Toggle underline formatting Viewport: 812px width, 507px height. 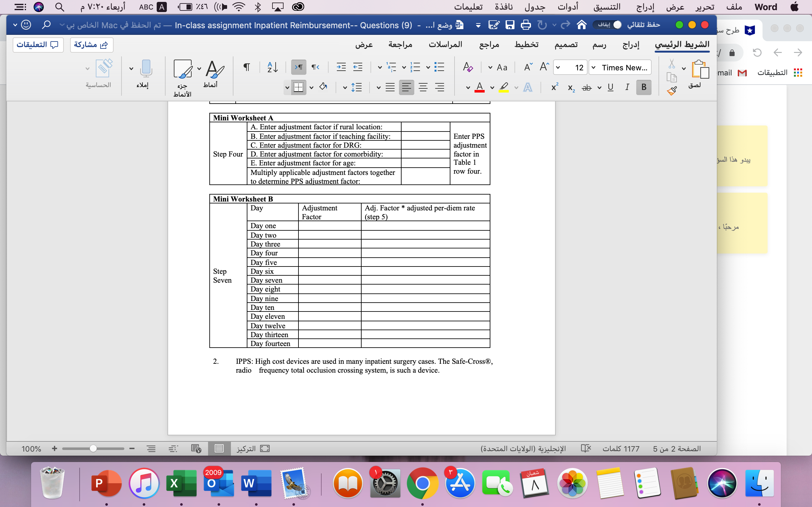point(610,87)
